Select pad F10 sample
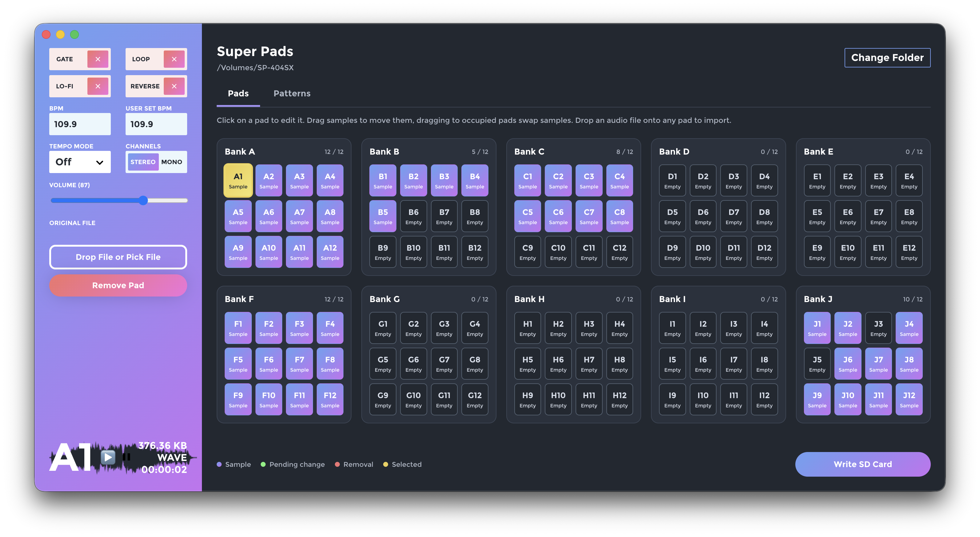The width and height of the screenshot is (980, 537). [x=269, y=400]
